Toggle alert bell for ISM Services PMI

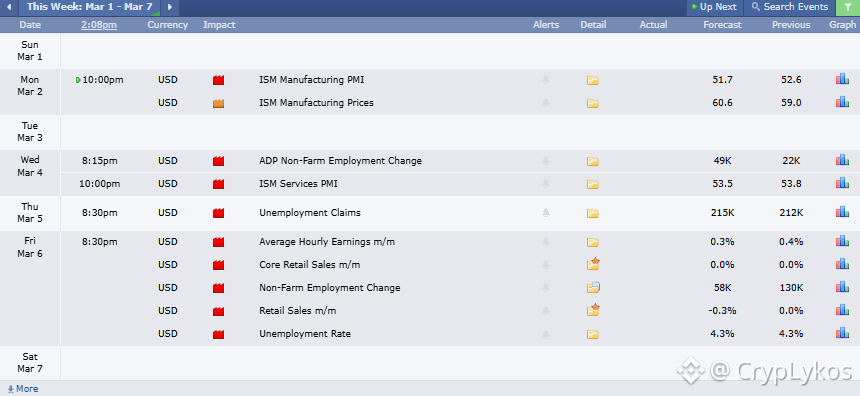click(x=546, y=184)
